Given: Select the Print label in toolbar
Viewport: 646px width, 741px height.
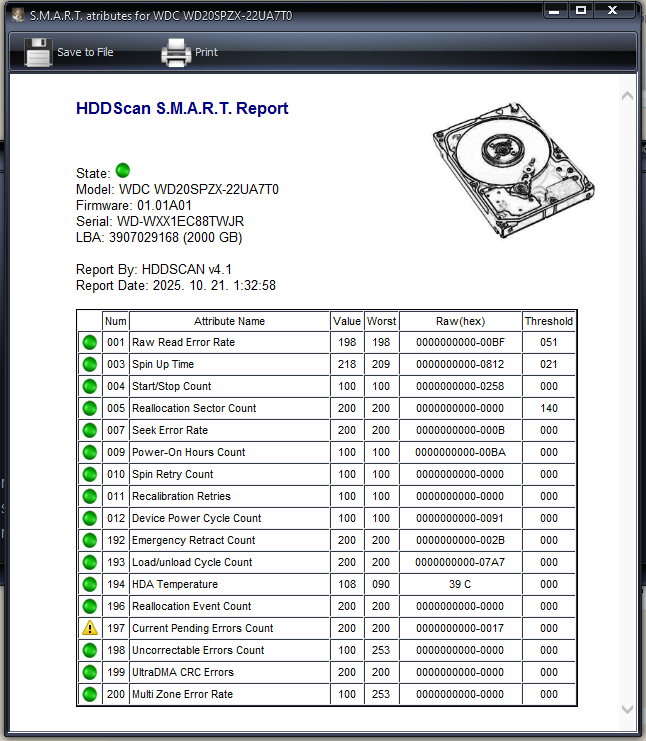Looking at the screenshot, I should [x=207, y=52].
